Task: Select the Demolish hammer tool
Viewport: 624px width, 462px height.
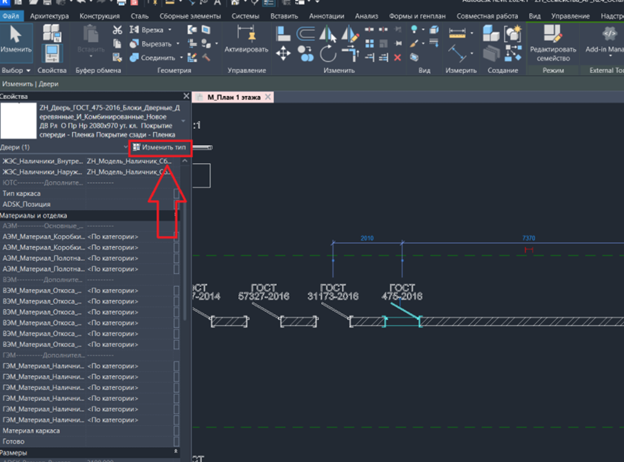Action: (x=206, y=58)
